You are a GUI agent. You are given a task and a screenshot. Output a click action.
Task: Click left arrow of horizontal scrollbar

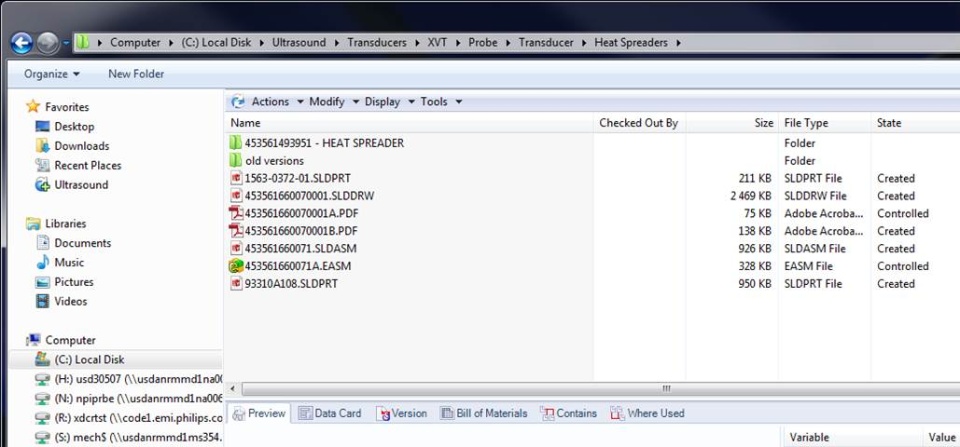(233, 389)
